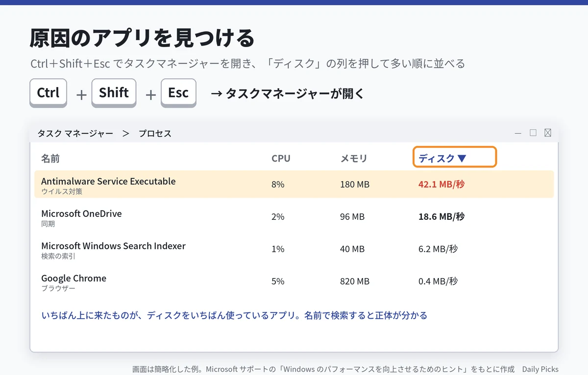Click the blue note starting いちばん上に来たものが
The width and height of the screenshot is (588, 375).
click(x=234, y=315)
